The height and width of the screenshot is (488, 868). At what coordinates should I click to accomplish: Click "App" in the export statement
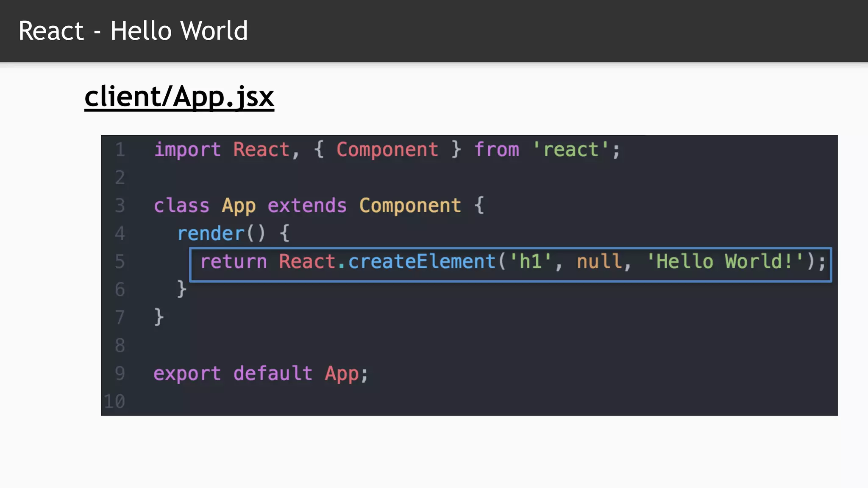pyautogui.click(x=342, y=374)
